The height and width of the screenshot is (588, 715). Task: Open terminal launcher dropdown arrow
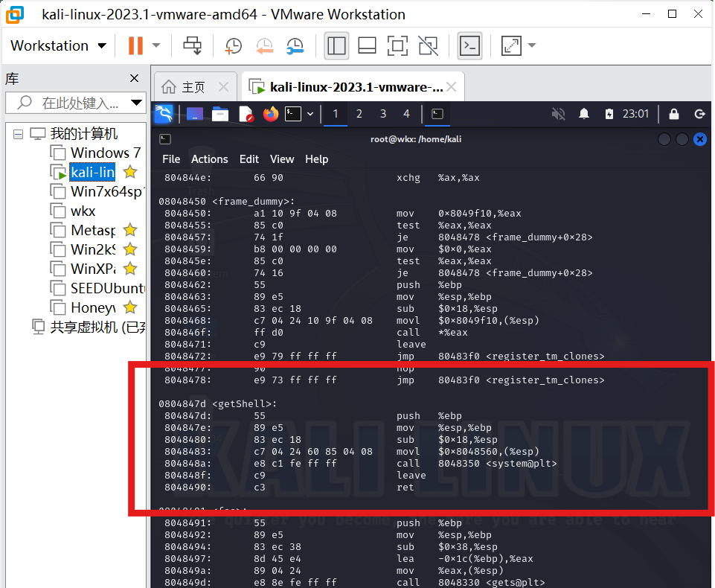310,114
